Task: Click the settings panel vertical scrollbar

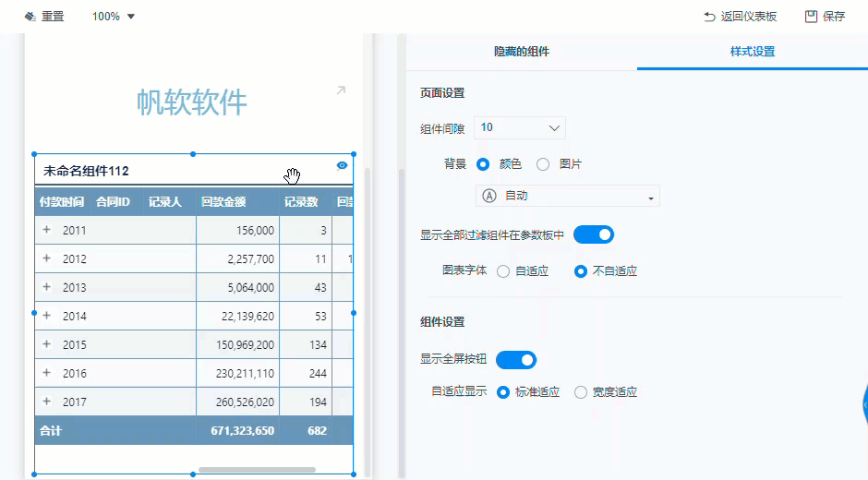Action: (x=402, y=323)
